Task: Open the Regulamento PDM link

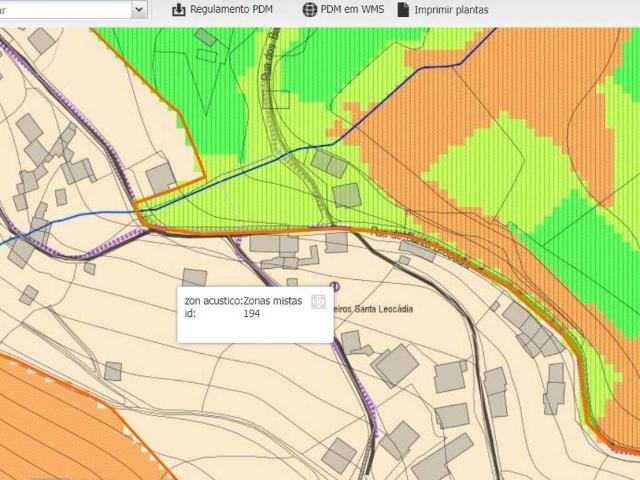Action: (x=231, y=10)
